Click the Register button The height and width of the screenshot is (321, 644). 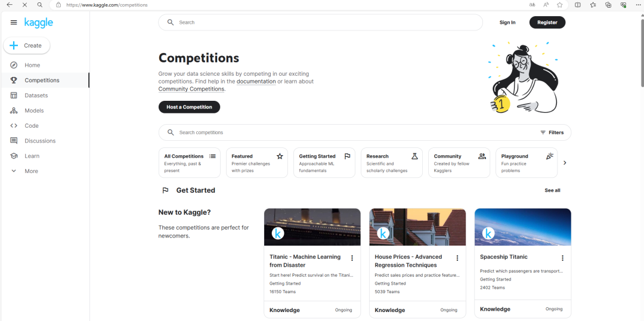click(x=547, y=22)
